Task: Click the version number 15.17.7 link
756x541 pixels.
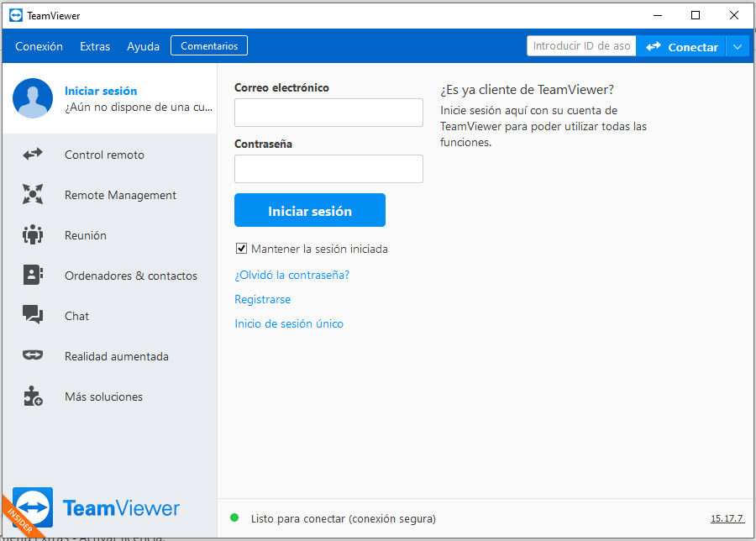Action: 727,518
